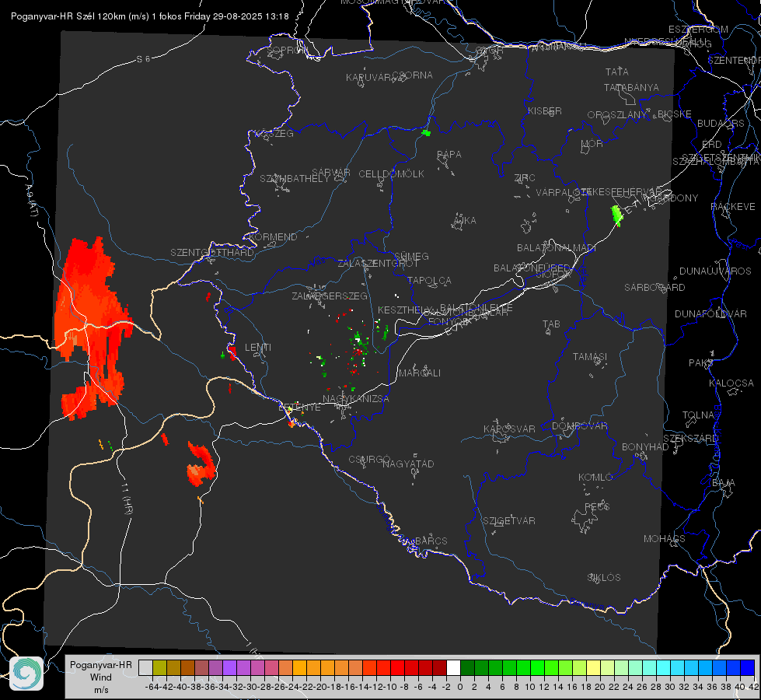Click the KISBÉR city label

pyautogui.click(x=545, y=111)
